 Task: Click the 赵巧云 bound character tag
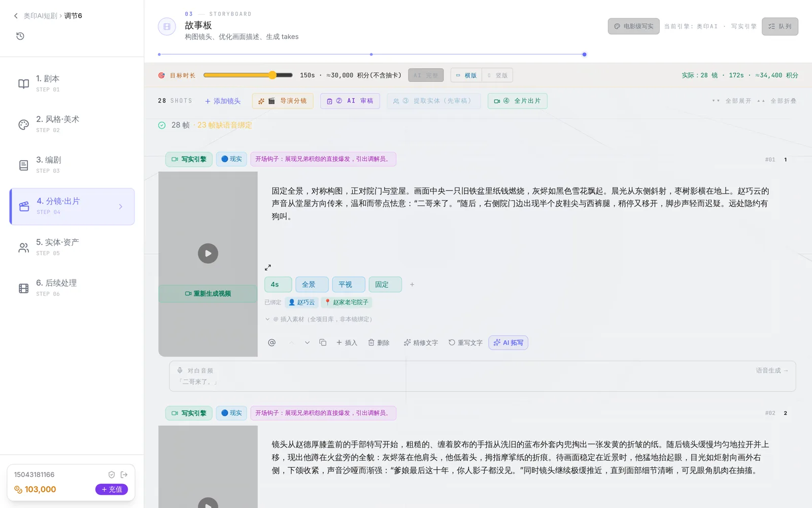[301, 302]
